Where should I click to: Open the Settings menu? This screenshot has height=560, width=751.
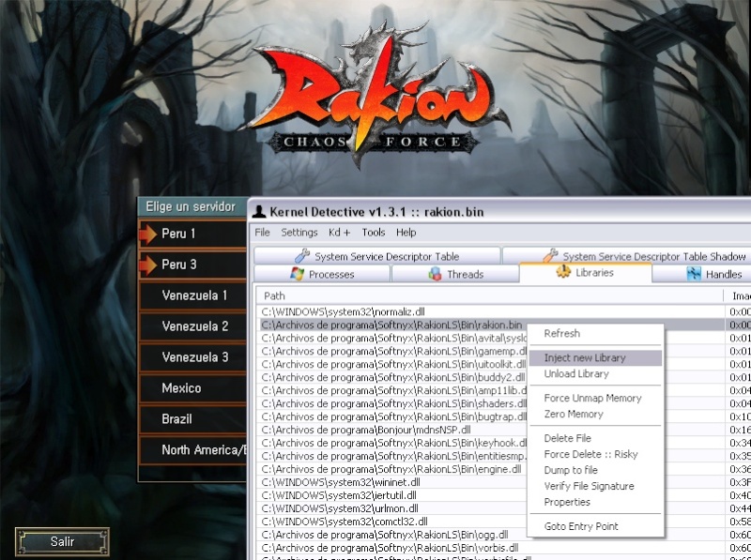tap(299, 232)
